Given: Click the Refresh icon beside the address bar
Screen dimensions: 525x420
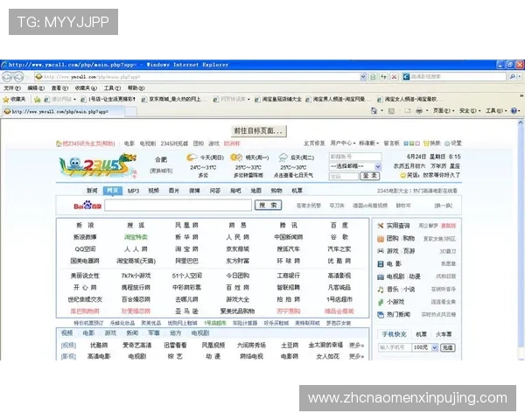Looking at the screenshot, I should (383, 77).
